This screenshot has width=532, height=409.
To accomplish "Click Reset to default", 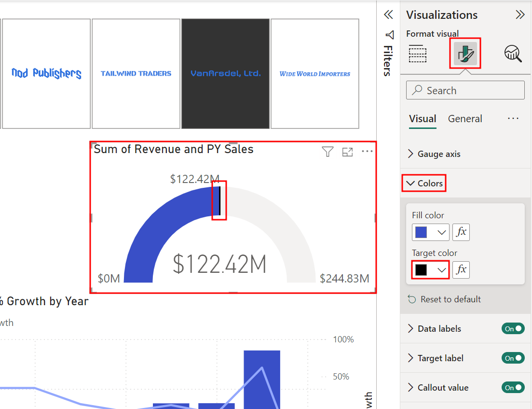I will [x=445, y=299].
